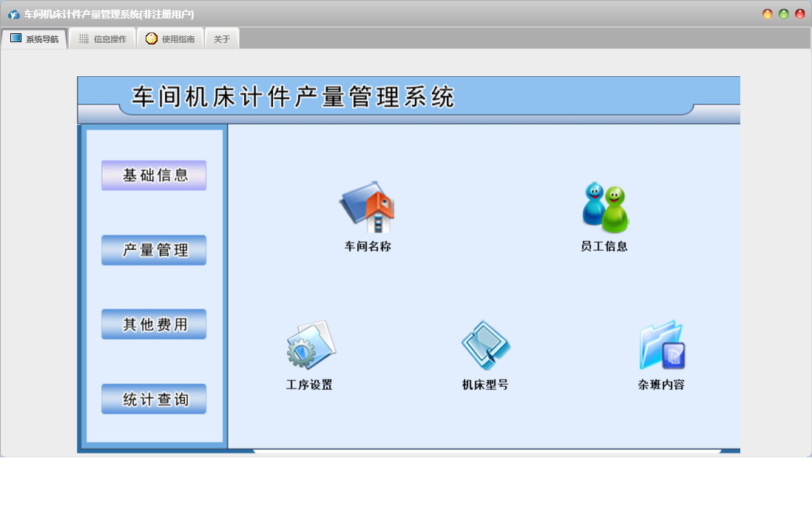Switch to the 信息操作 tab
812x532 pixels.
coord(103,39)
